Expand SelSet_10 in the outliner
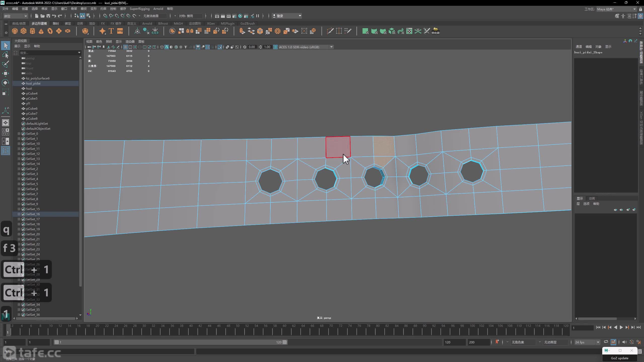This screenshot has height=362, width=644. click(x=19, y=144)
